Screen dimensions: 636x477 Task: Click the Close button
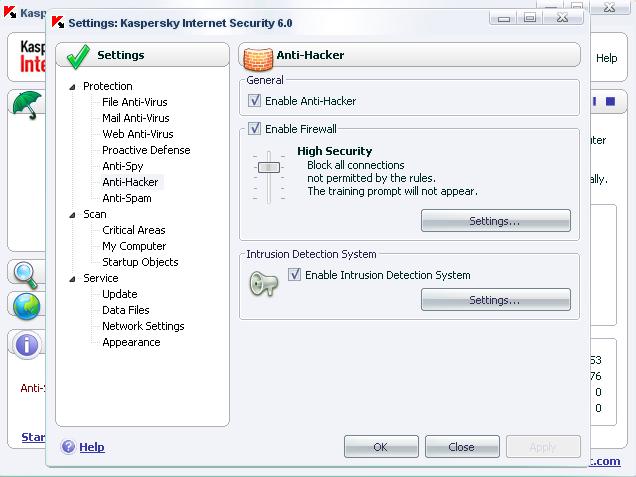[x=462, y=447]
